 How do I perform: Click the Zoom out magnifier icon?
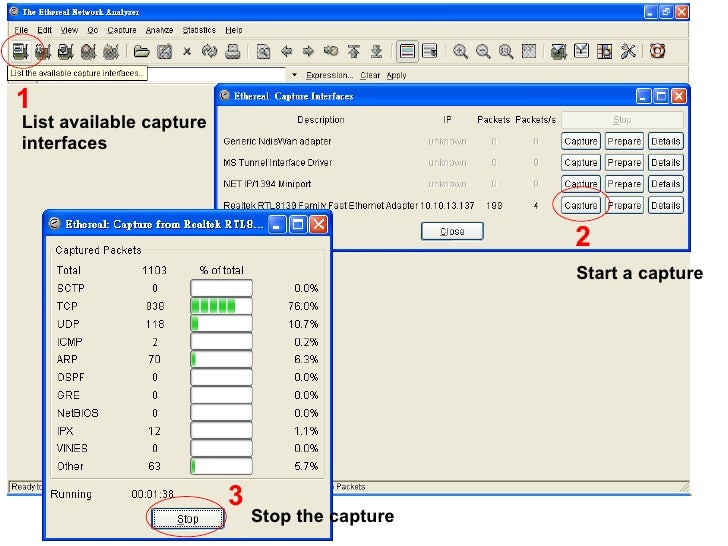pyautogui.click(x=483, y=51)
